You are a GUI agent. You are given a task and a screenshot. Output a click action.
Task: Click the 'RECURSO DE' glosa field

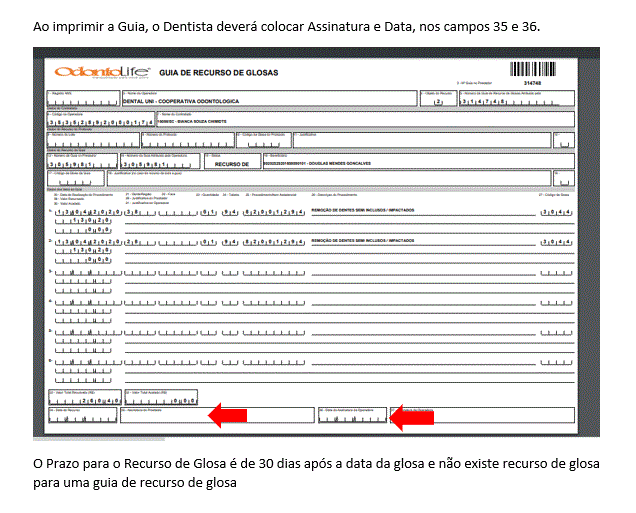pyautogui.click(x=232, y=161)
